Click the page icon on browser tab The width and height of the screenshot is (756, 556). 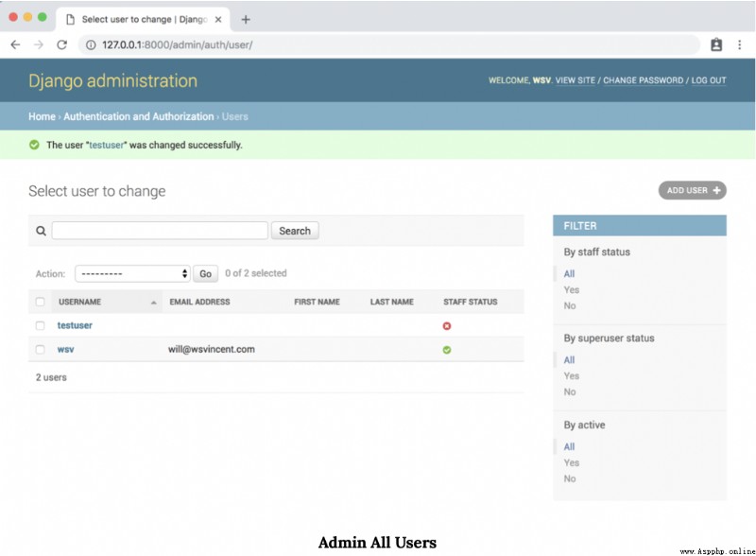pos(70,19)
